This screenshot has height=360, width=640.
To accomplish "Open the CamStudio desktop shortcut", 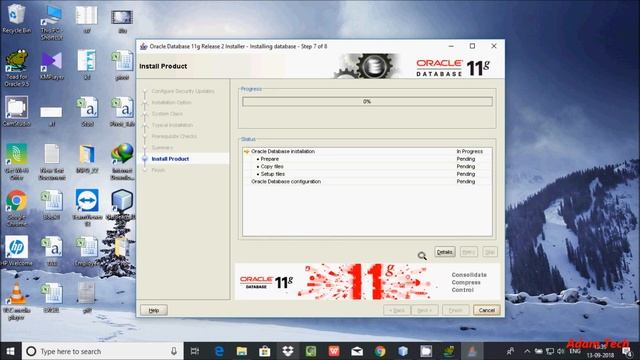I will click(x=17, y=111).
